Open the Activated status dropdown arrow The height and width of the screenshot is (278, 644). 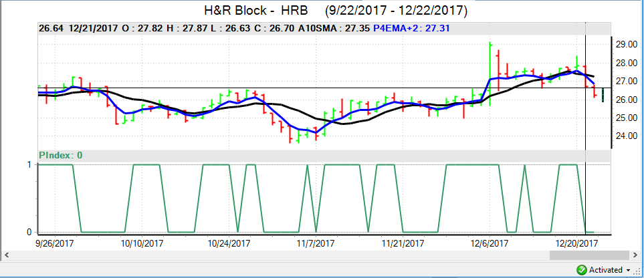[x=629, y=270]
